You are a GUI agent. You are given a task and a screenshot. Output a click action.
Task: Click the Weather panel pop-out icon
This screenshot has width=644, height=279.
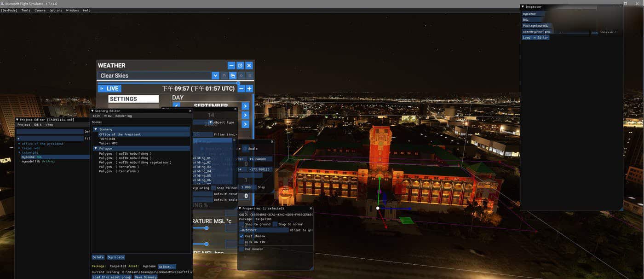(240, 65)
